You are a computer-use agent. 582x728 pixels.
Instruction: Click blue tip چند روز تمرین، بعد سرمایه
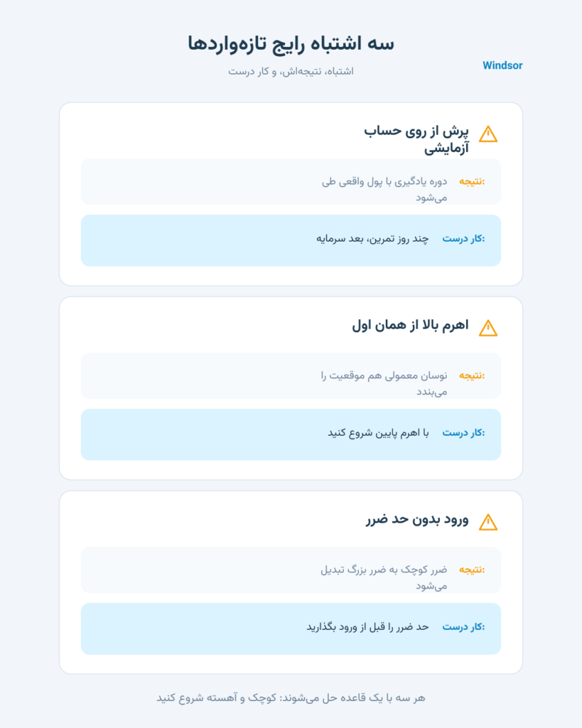click(291, 240)
